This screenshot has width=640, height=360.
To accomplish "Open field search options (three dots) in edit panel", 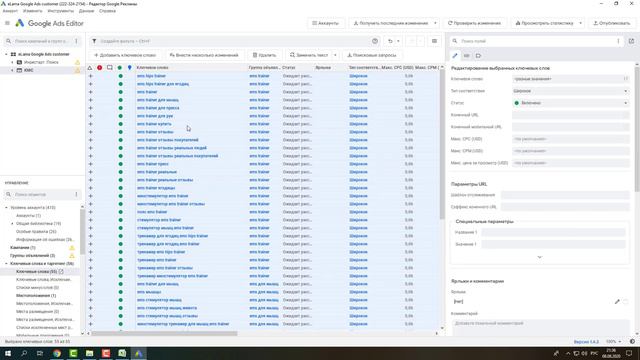I will [618, 41].
